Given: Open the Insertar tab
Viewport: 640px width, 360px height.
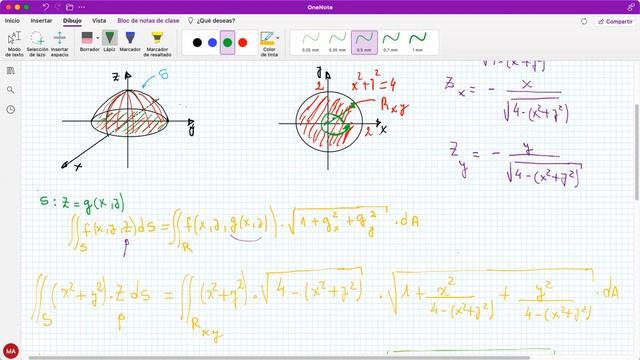Looking at the screenshot, I should (x=41, y=20).
